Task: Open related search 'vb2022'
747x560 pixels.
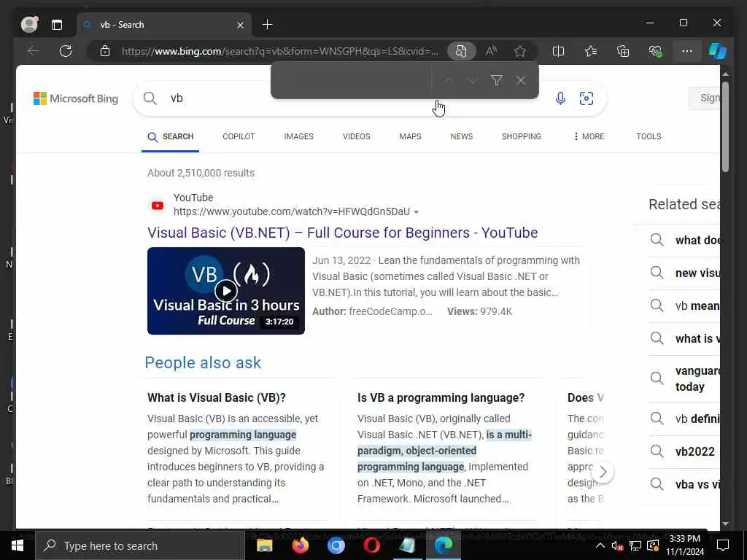Action: pos(684,451)
